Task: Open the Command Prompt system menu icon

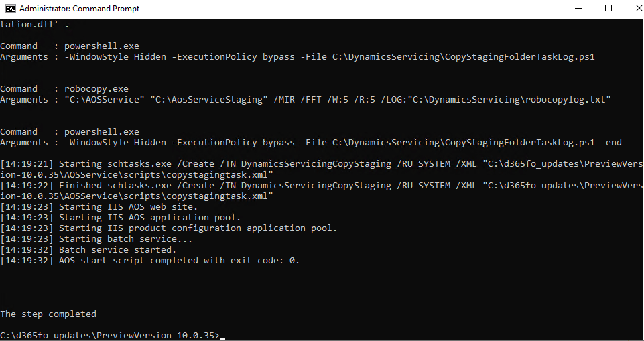Action: [10, 8]
